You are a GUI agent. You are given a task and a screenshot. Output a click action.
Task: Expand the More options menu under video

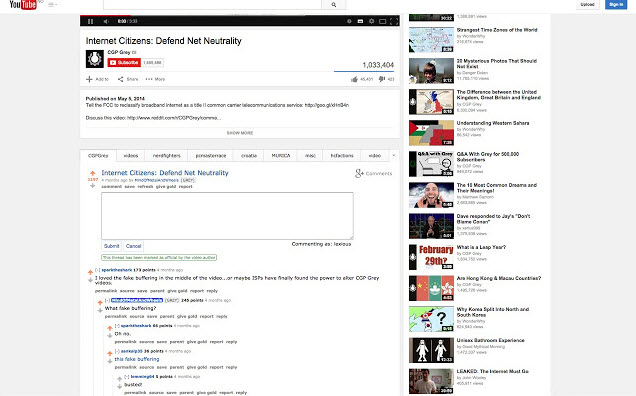click(x=155, y=79)
